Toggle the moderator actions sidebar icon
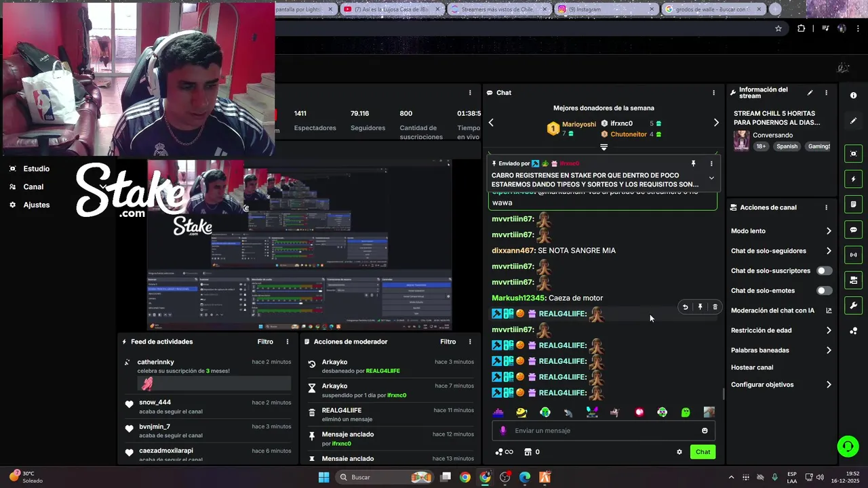 coord(853,204)
